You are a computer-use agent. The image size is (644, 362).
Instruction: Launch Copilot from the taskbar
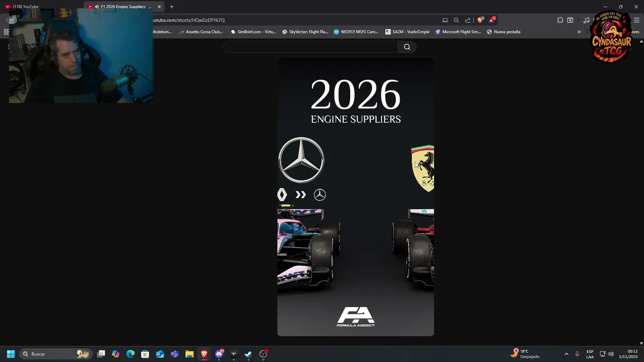[x=116, y=354]
